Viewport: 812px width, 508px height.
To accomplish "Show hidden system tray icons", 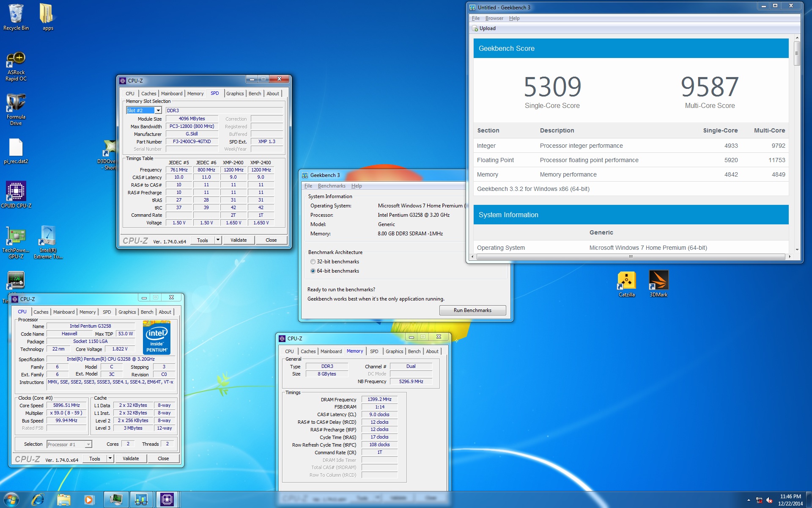I will pyautogui.click(x=749, y=500).
